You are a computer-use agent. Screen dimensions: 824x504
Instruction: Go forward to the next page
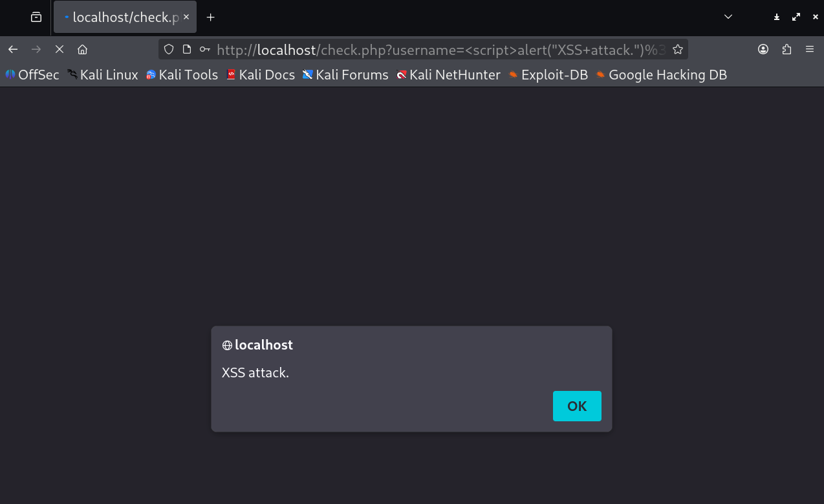pos(36,49)
